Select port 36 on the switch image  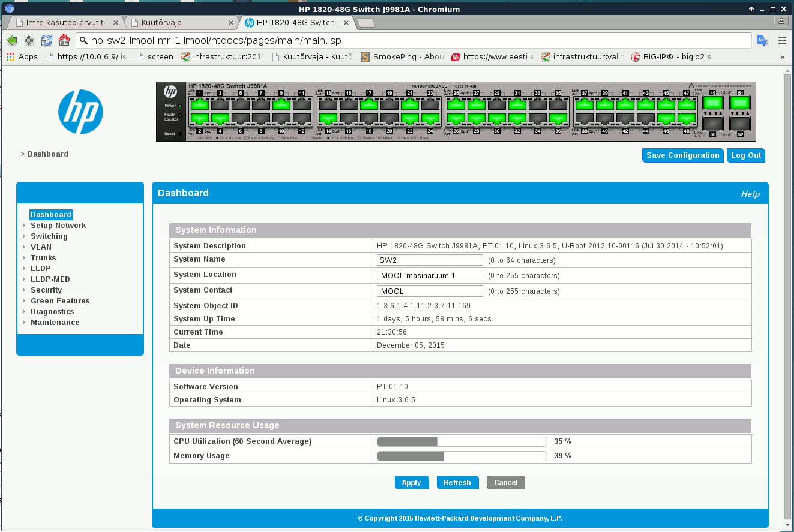(x=558, y=118)
